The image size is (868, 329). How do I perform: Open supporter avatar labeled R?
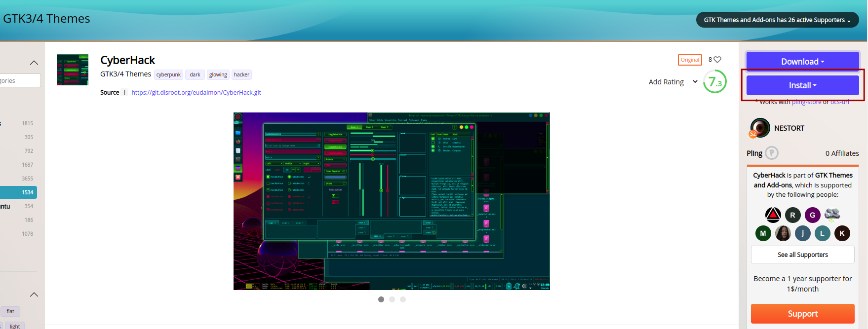click(793, 215)
